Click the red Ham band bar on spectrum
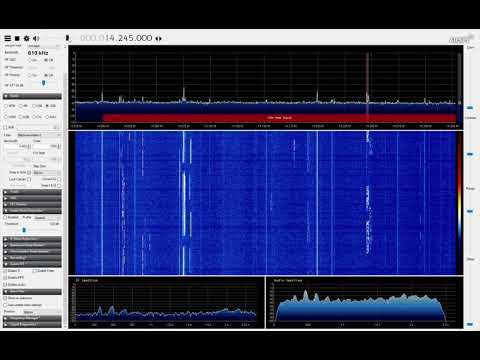Screen dimensions: 480x360 point(279,118)
